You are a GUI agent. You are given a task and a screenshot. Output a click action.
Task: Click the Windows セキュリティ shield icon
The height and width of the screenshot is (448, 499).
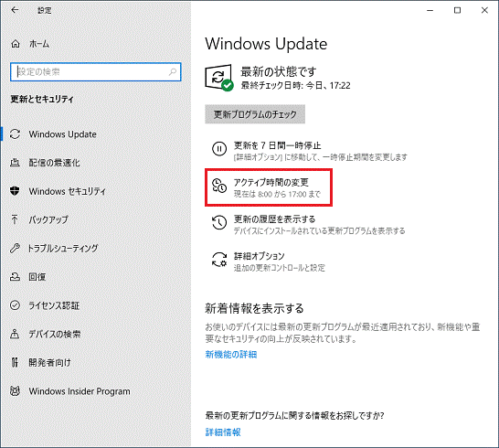(x=15, y=191)
